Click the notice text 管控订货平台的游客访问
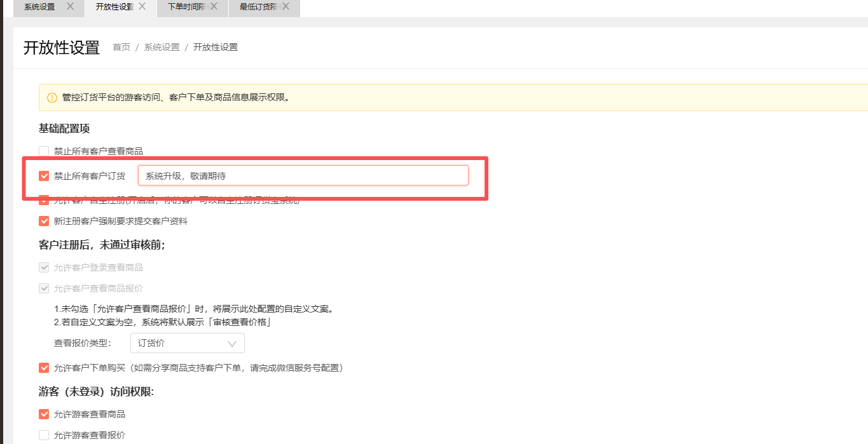The height and width of the screenshot is (444, 868). [176, 98]
